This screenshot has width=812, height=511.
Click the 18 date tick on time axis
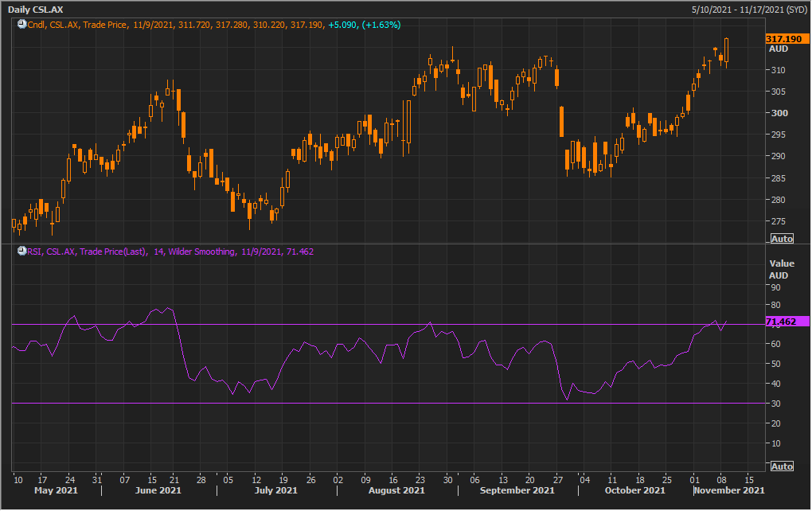640,480
